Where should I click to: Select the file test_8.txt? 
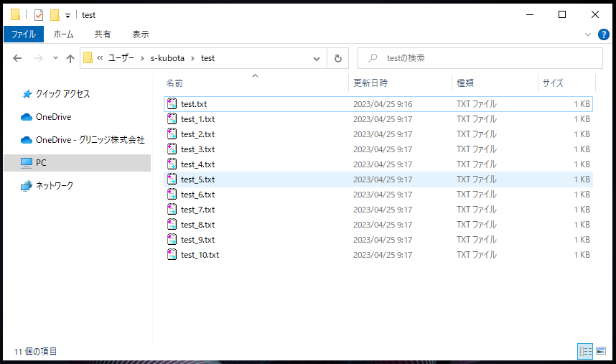pos(378,225)
